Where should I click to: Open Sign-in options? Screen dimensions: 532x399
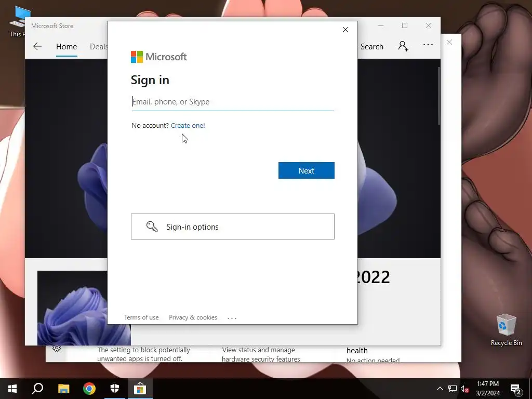232,227
